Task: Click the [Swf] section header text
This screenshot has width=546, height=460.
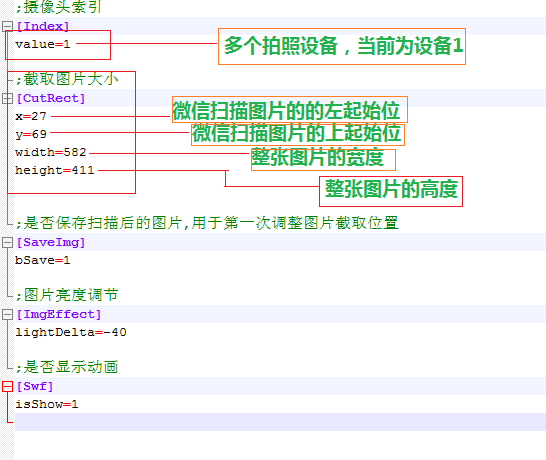Action: click(35, 386)
